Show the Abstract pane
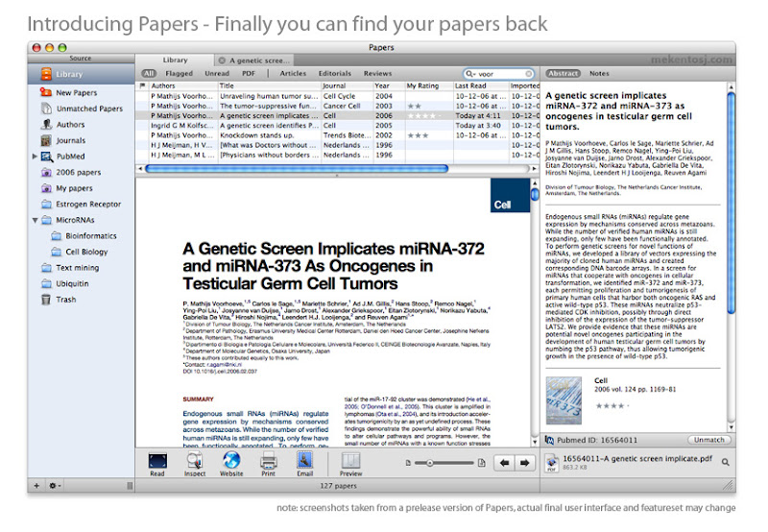 click(563, 74)
